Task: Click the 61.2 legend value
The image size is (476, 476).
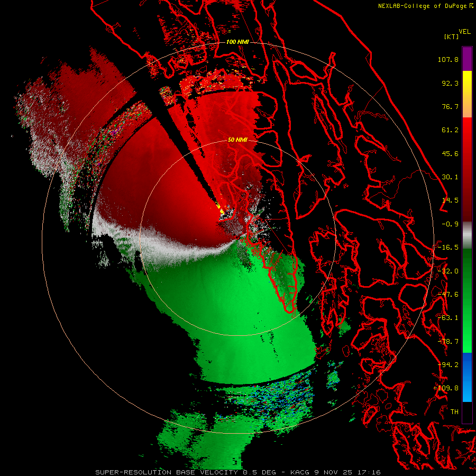Action: tap(450, 130)
